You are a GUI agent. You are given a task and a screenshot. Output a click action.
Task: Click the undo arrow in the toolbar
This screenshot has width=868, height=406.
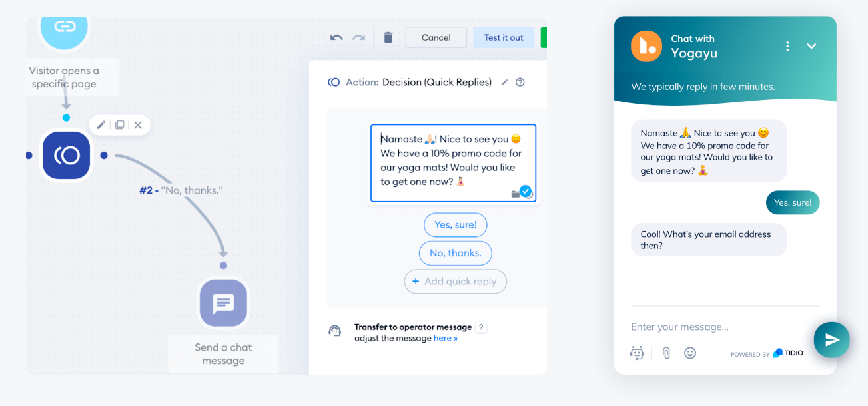(336, 37)
